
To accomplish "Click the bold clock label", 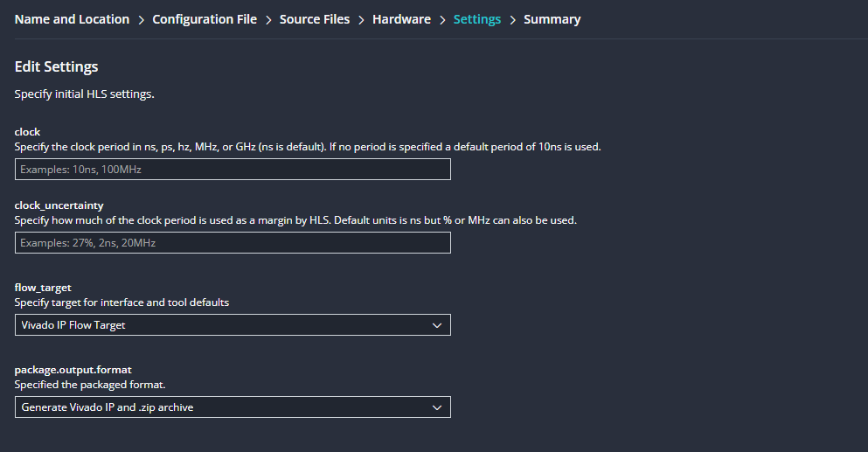I will pyautogui.click(x=28, y=132).
